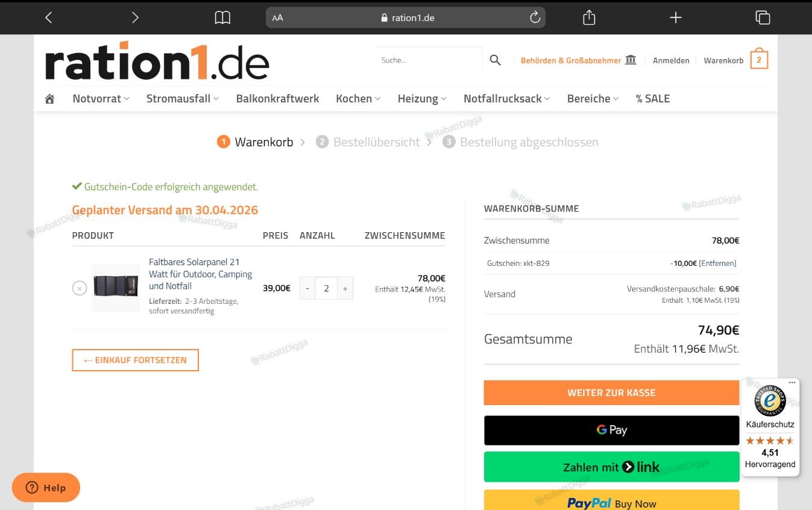The height and width of the screenshot is (510, 812).
Task: Proceed with Weiter zur Kasse
Action: tap(611, 392)
